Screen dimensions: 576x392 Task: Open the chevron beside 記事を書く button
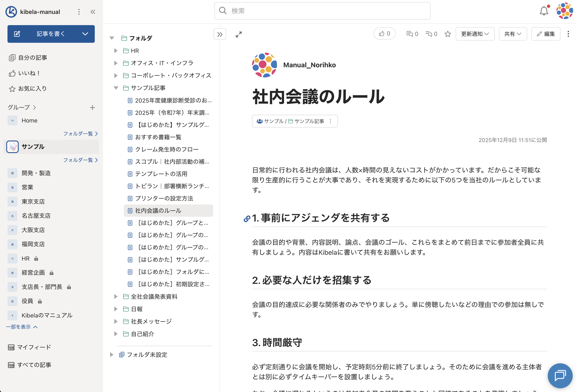pyautogui.click(x=86, y=34)
